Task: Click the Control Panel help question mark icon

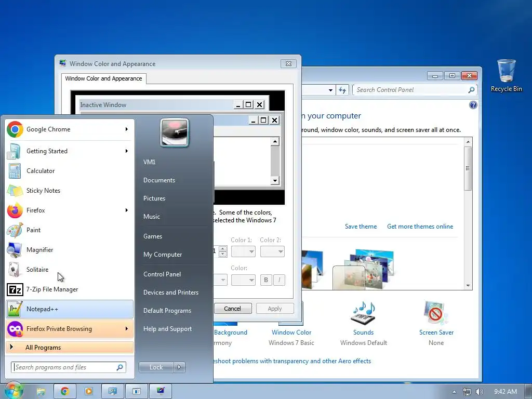Action: click(x=473, y=105)
